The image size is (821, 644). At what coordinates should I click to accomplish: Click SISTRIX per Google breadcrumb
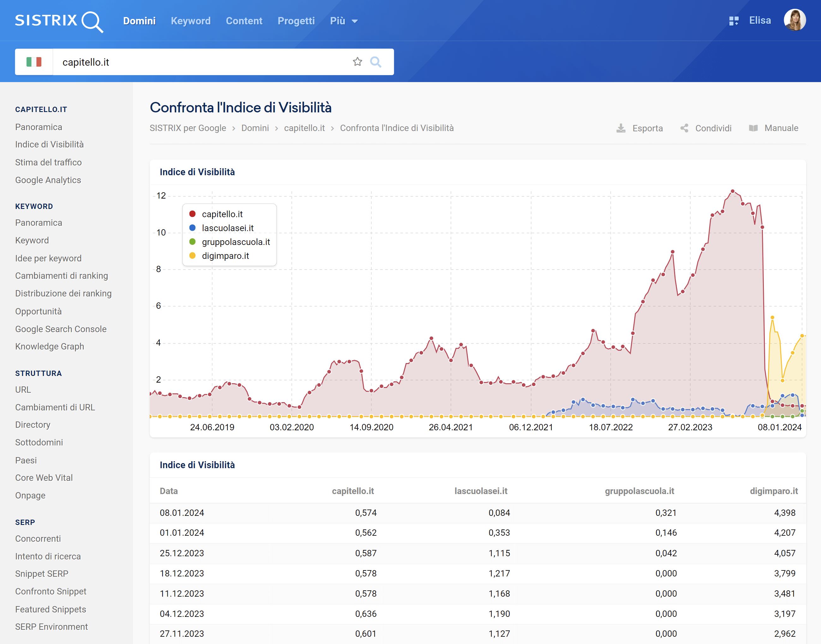tap(188, 128)
